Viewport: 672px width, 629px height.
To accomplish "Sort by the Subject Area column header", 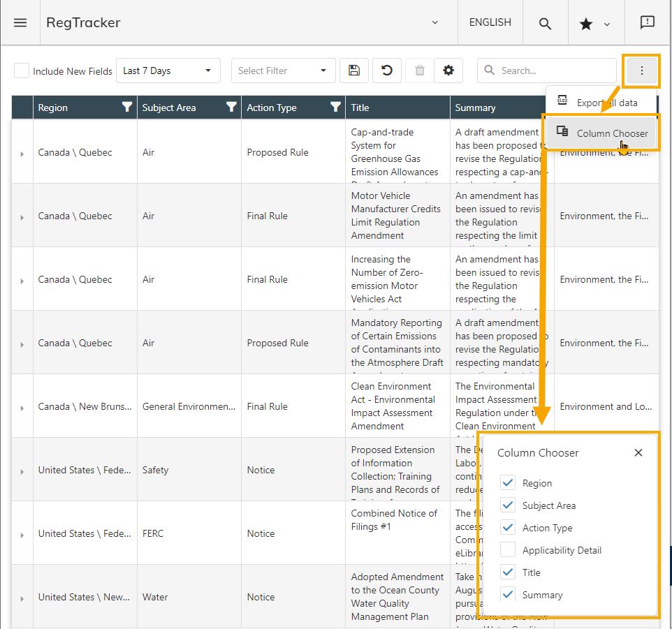I will [x=169, y=108].
